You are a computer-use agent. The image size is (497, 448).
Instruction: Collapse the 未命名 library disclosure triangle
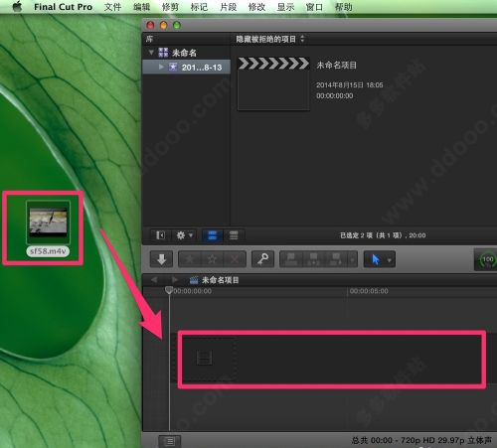[151, 52]
